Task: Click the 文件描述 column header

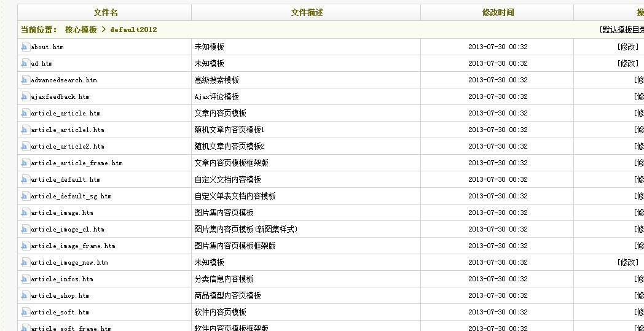Action: pos(306,12)
